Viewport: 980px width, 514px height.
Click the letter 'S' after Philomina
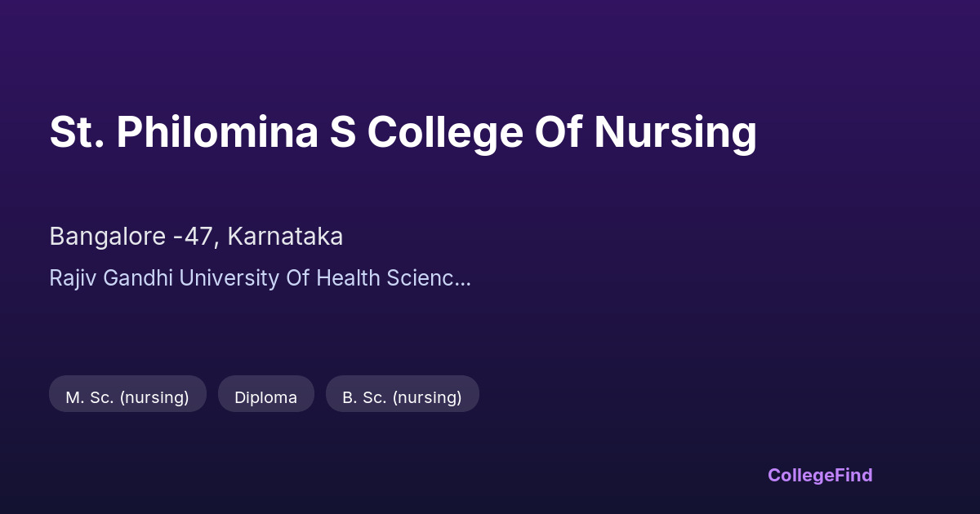coord(342,132)
